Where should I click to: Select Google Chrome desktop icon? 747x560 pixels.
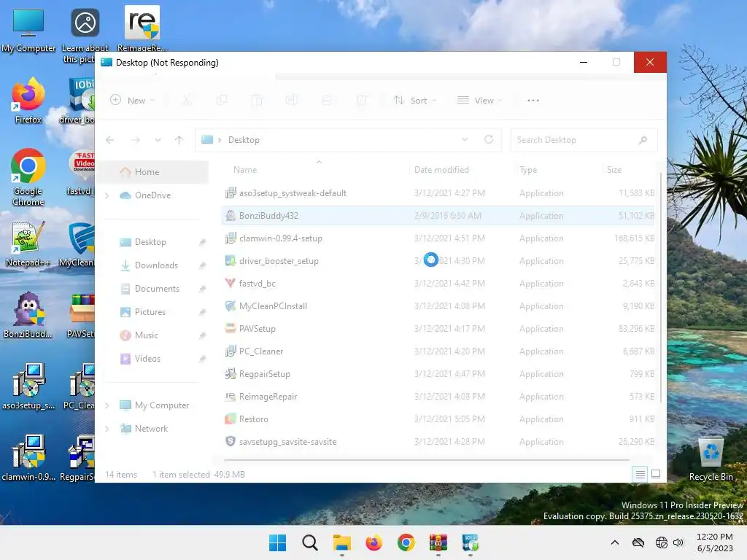tap(28, 177)
